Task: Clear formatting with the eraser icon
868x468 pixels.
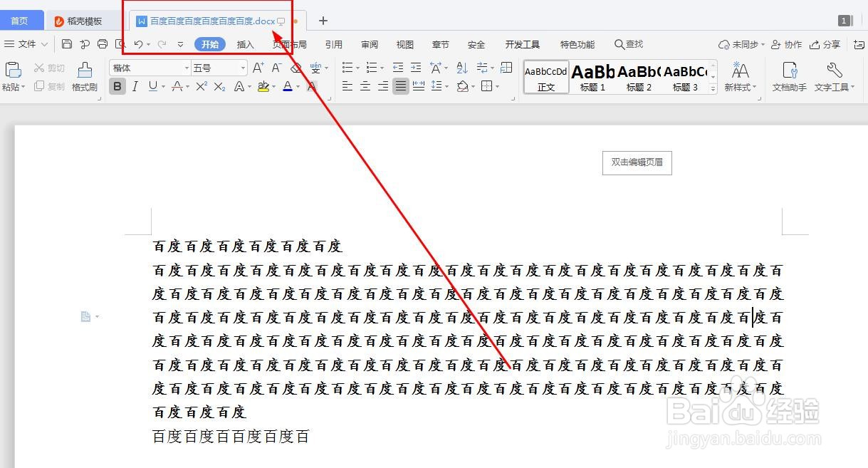Action: coord(296,68)
